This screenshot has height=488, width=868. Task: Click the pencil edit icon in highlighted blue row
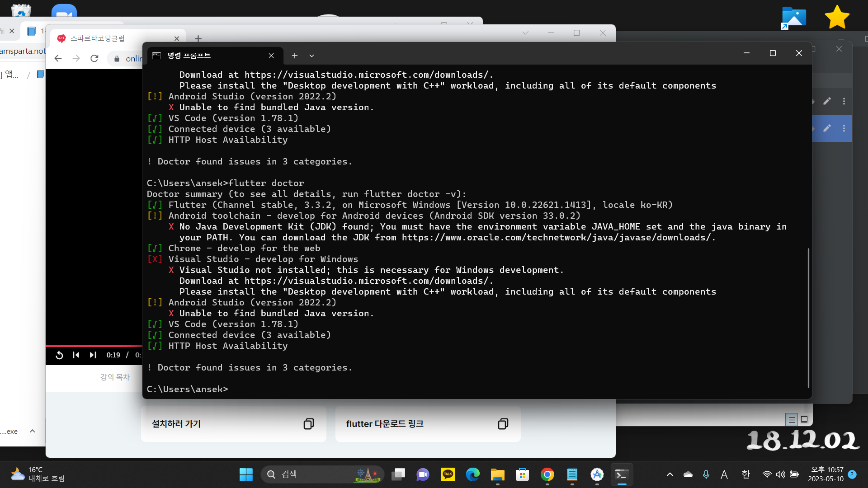pos(827,128)
